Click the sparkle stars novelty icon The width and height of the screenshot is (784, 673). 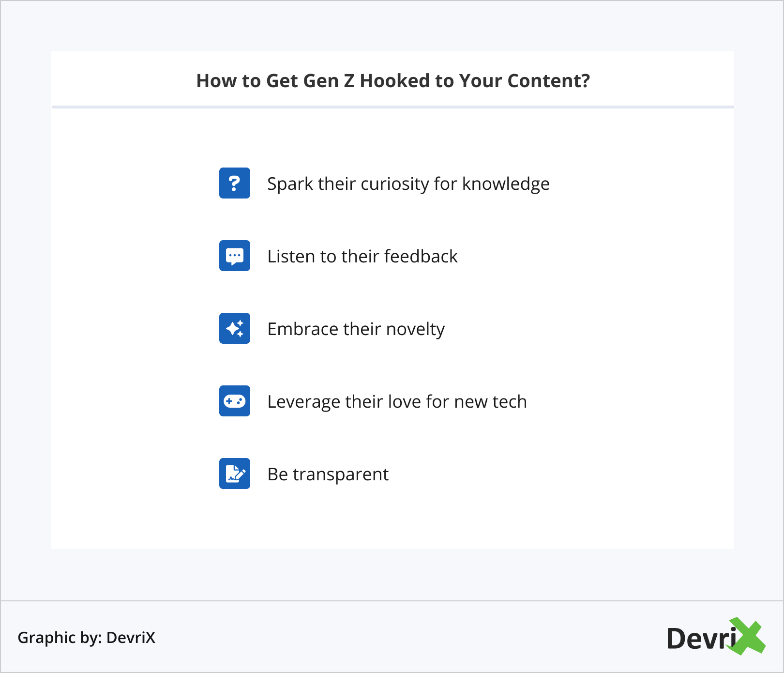(x=235, y=328)
